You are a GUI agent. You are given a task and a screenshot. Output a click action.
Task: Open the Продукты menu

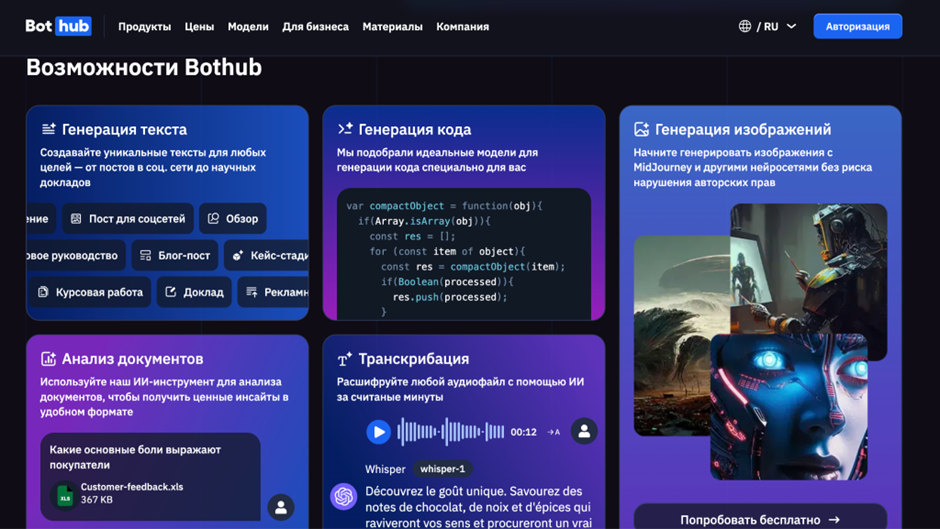(x=144, y=26)
